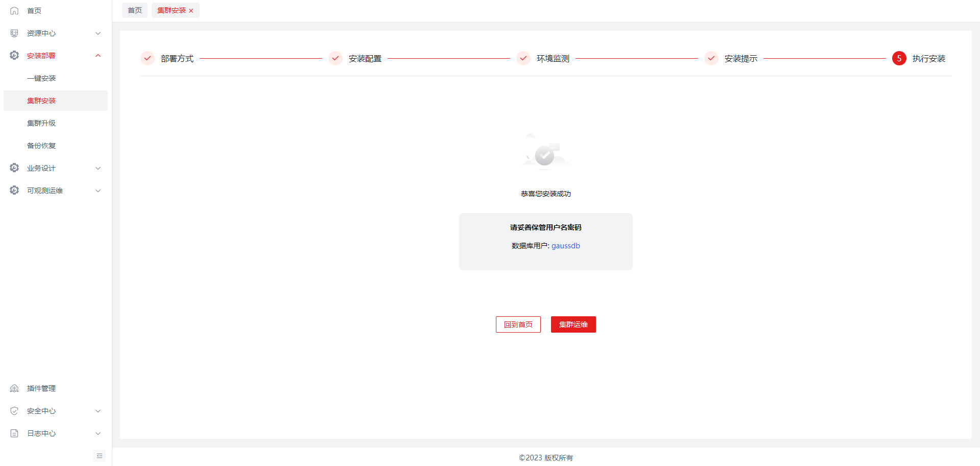Expand the 日志中心 menu chevron

98,433
